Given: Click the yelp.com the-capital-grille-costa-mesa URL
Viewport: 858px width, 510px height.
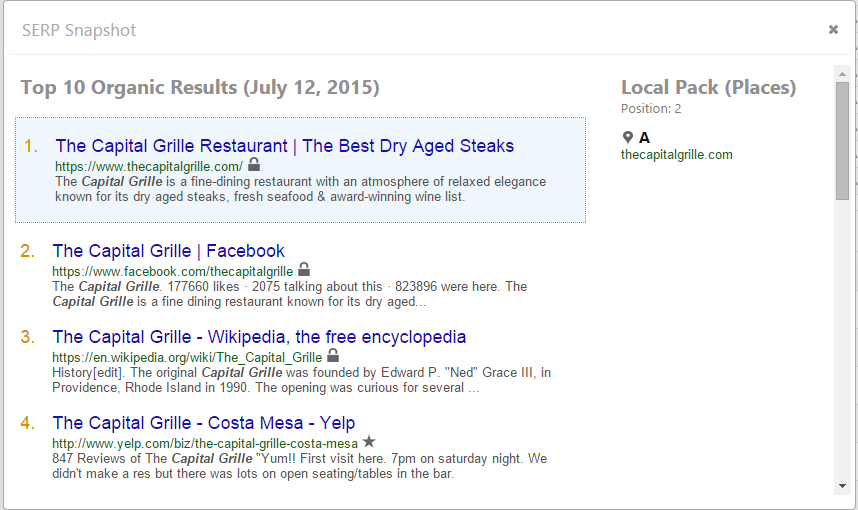Looking at the screenshot, I should coord(204,443).
